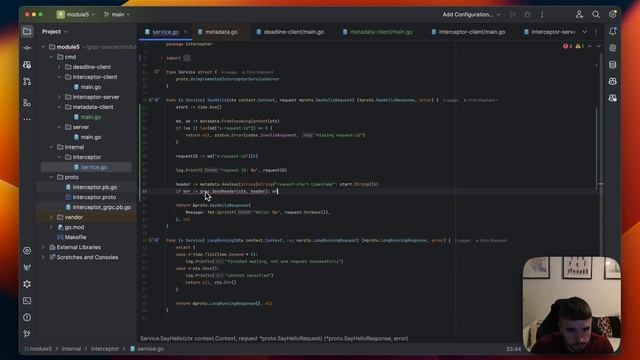
Task: Switch to the interceptor-server tab
Action: click(x=549, y=32)
